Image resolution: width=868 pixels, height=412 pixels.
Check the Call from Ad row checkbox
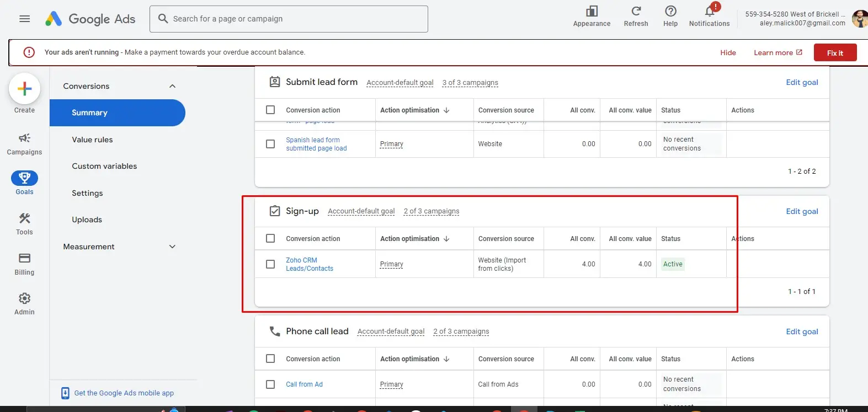(270, 384)
